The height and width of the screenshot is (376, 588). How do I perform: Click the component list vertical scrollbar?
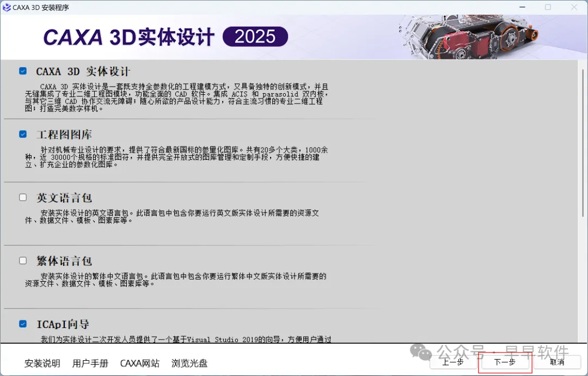[583, 143]
